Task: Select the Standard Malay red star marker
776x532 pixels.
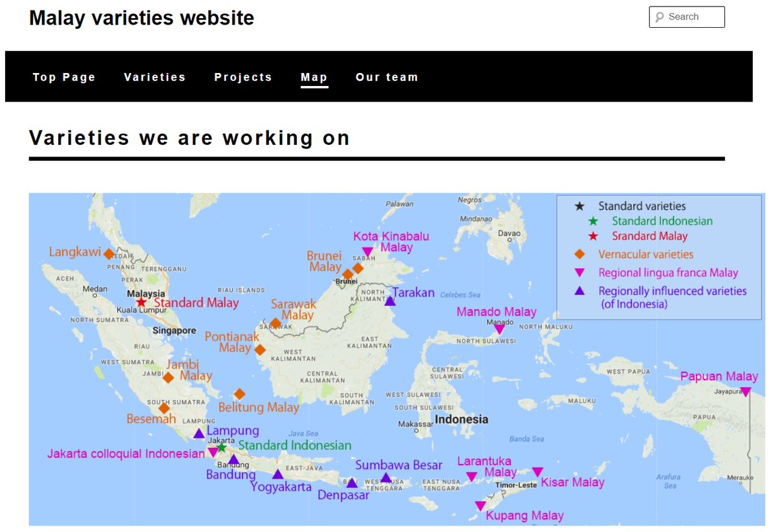Action: click(x=142, y=302)
